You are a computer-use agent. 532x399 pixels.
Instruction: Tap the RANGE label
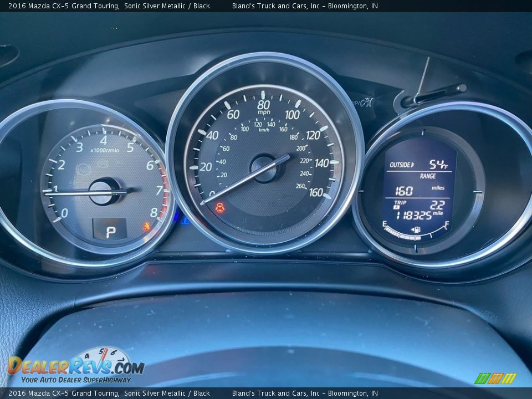pos(428,176)
